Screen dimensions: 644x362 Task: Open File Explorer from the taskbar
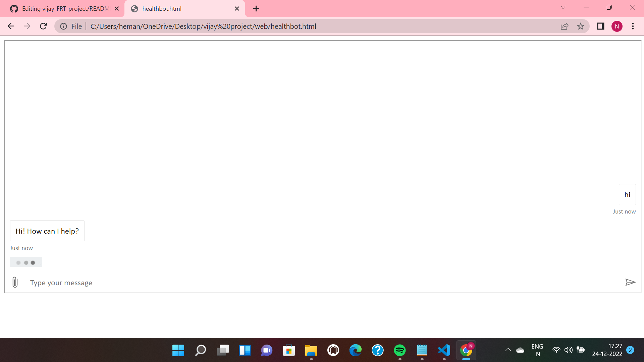311,350
